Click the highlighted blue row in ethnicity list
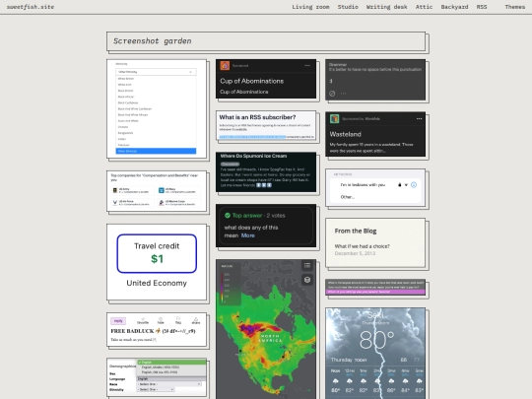 coord(156,151)
